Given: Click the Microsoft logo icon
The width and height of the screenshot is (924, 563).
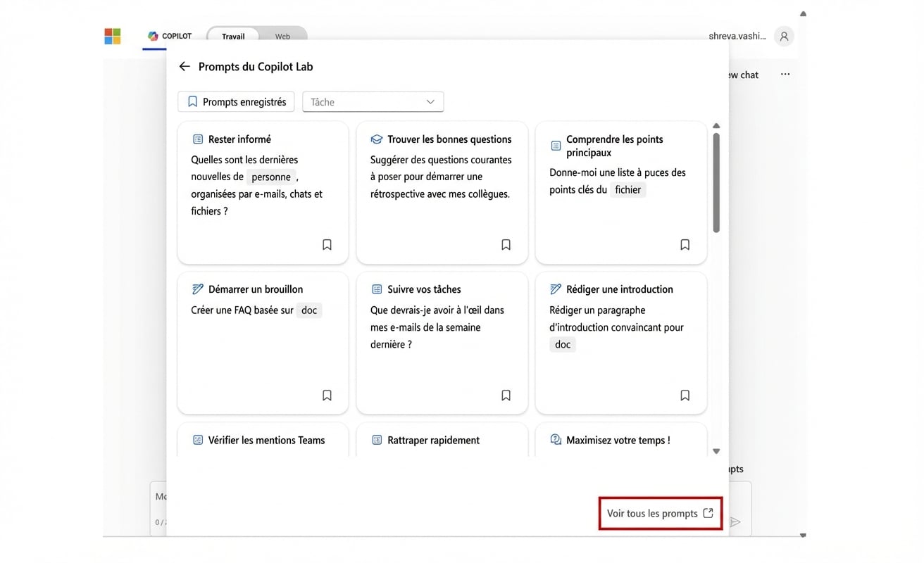Looking at the screenshot, I should coord(113,37).
